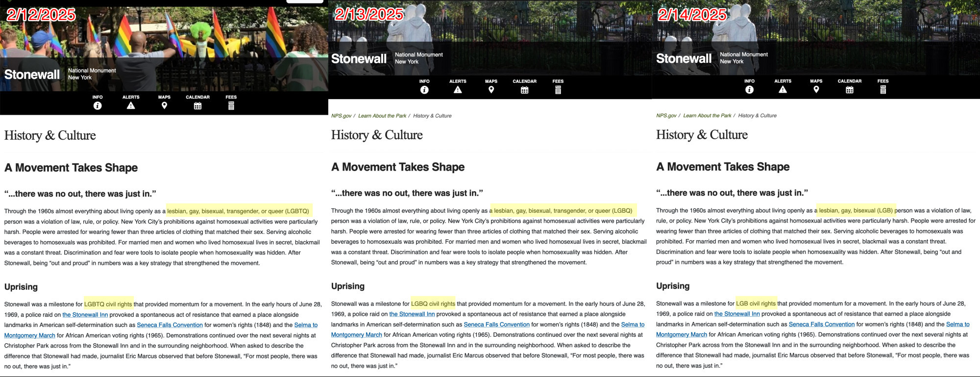980x377 pixels.
Task: Open 'Montgomery March' link in the 2/12/2025 page
Action: click(x=30, y=335)
